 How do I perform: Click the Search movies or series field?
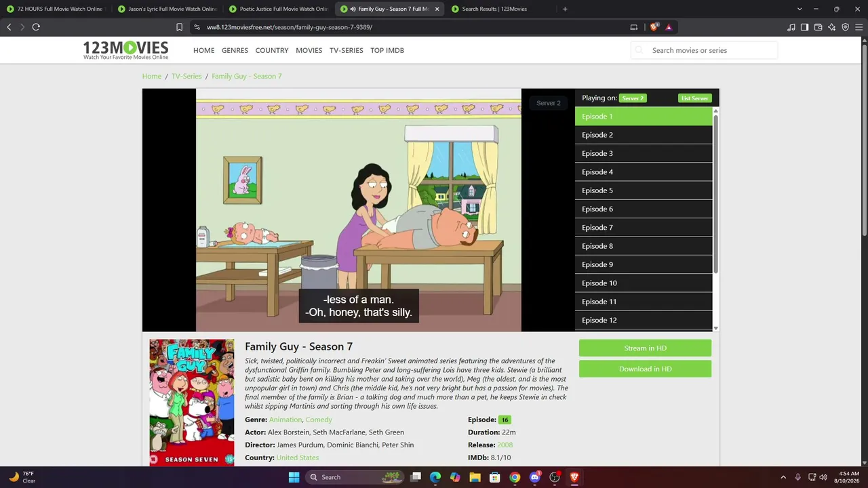click(x=704, y=50)
